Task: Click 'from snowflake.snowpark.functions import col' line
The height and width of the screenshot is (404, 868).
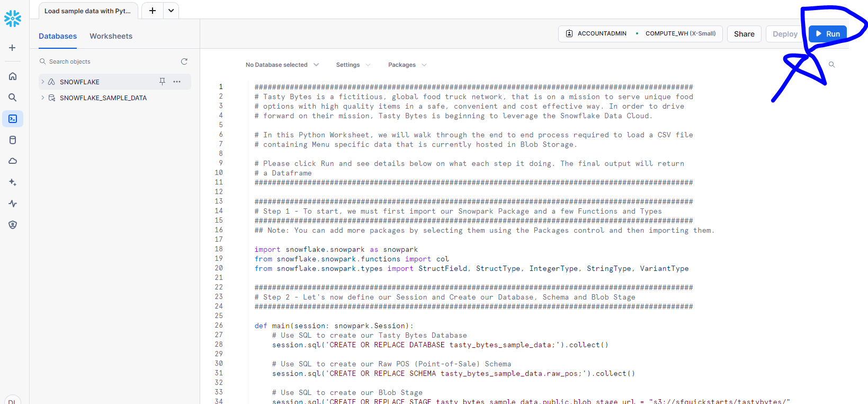Action: pos(352,259)
